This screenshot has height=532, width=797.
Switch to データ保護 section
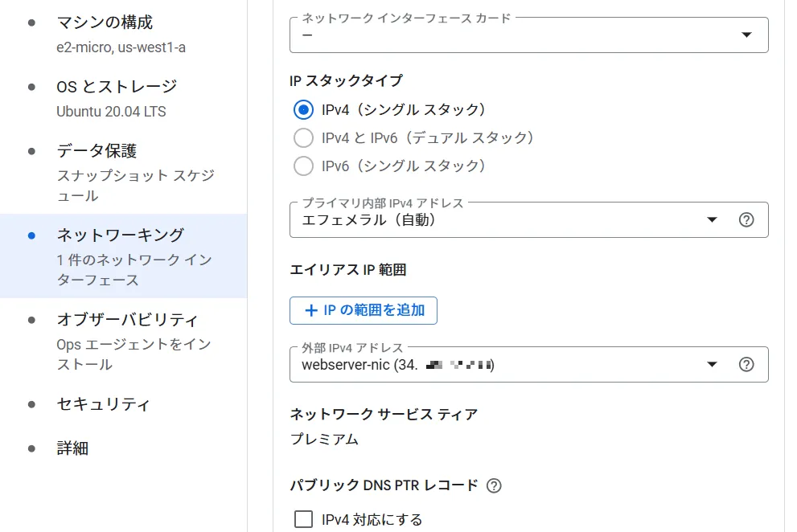(124, 173)
